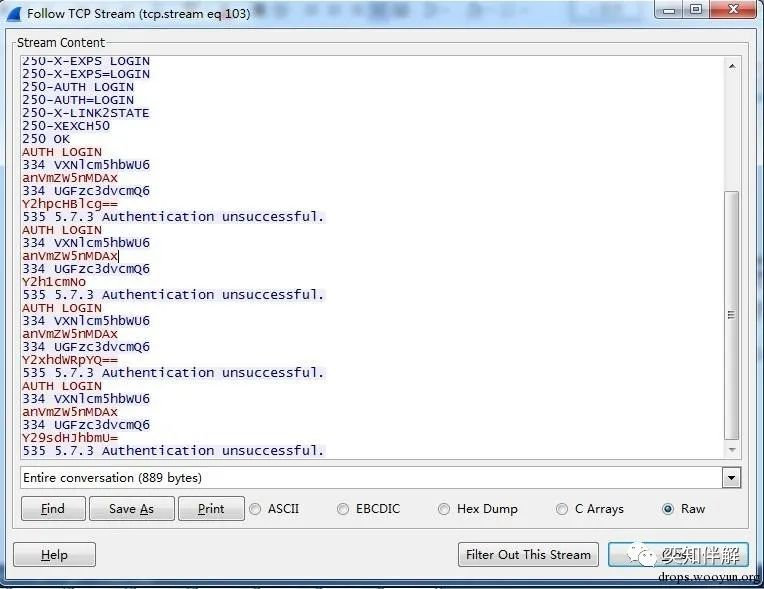Image resolution: width=764 pixels, height=589 pixels.
Task: Click the line "250-AUTH LOGIN"
Action: (78, 87)
